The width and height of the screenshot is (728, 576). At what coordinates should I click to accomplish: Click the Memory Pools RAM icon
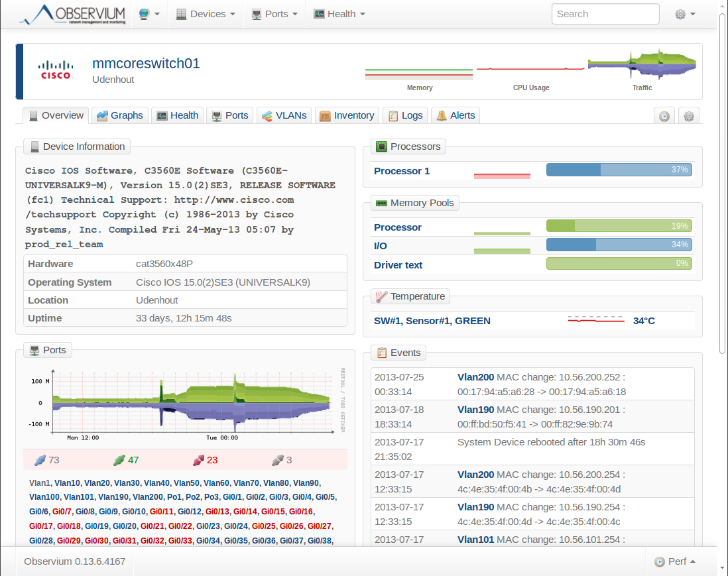(381, 203)
